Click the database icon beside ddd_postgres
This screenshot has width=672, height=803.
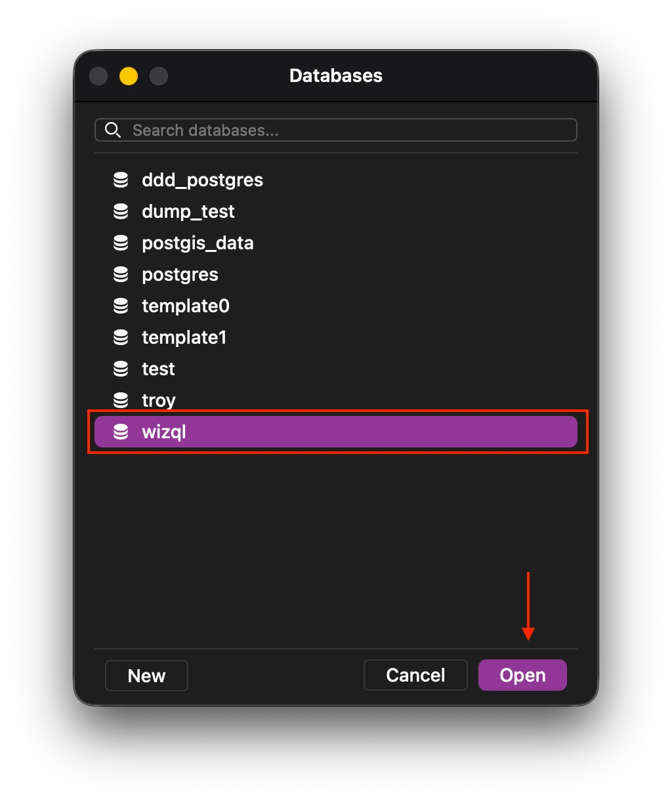[x=121, y=179]
